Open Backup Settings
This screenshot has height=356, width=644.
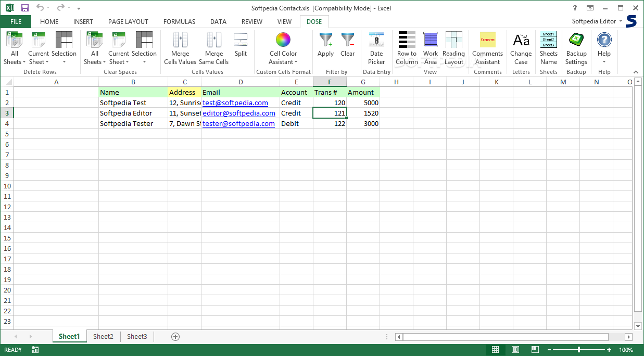576,48
